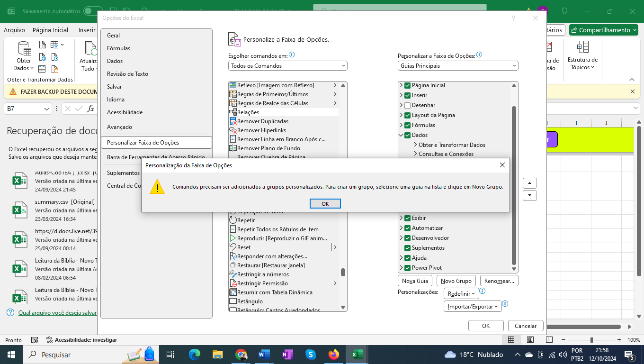644x364 pixels.
Task: Select Remover Hiperlinks command
Action: [284, 130]
